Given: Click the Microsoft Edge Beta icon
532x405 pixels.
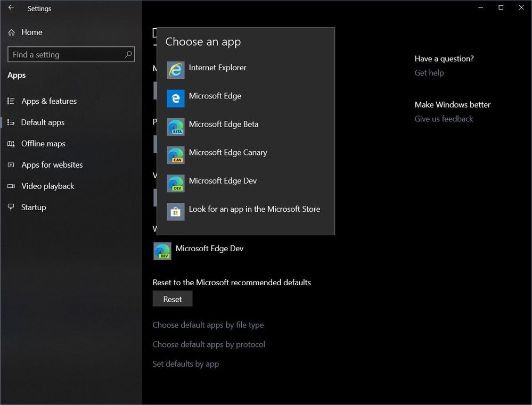Looking at the screenshot, I should click(x=175, y=127).
